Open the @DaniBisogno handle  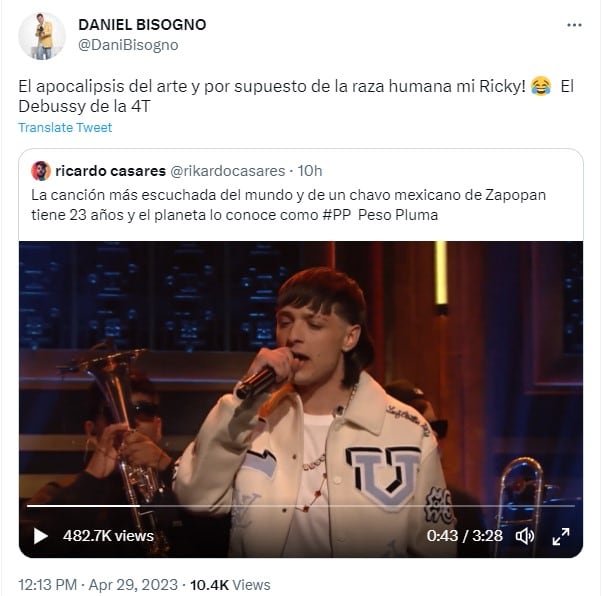coord(128,45)
